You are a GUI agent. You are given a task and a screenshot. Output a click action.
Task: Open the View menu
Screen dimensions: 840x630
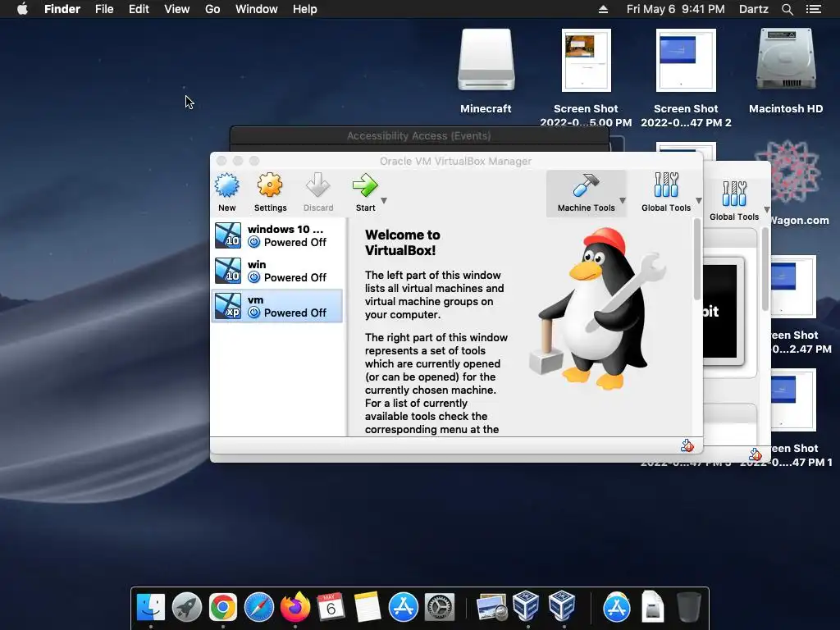pos(177,9)
